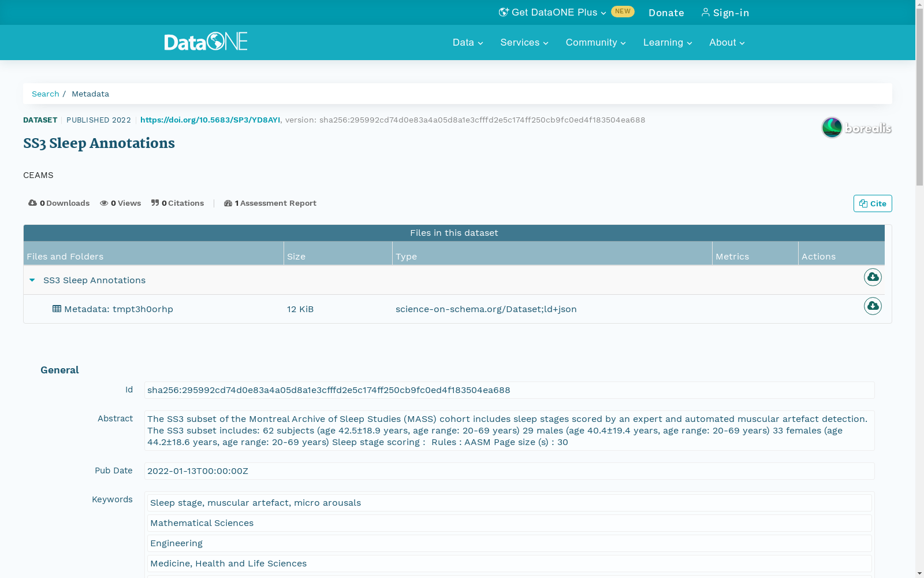The width and height of the screenshot is (924, 578).
Task: Expand the Community menu
Action: click(596, 42)
